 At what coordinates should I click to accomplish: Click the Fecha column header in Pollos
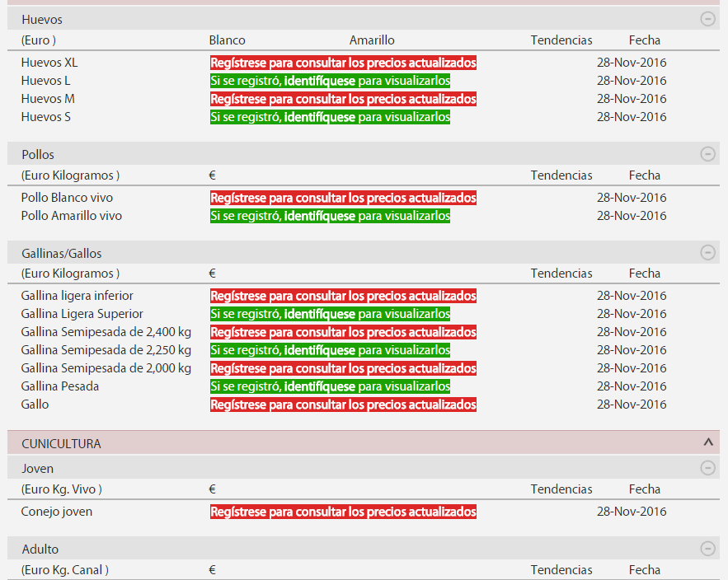click(644, 175)
